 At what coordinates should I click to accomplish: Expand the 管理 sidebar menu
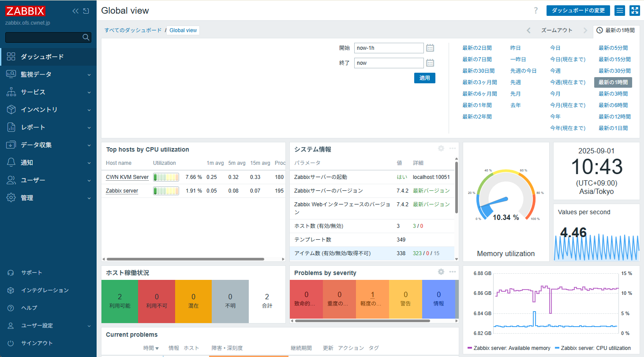click(48, 198)
